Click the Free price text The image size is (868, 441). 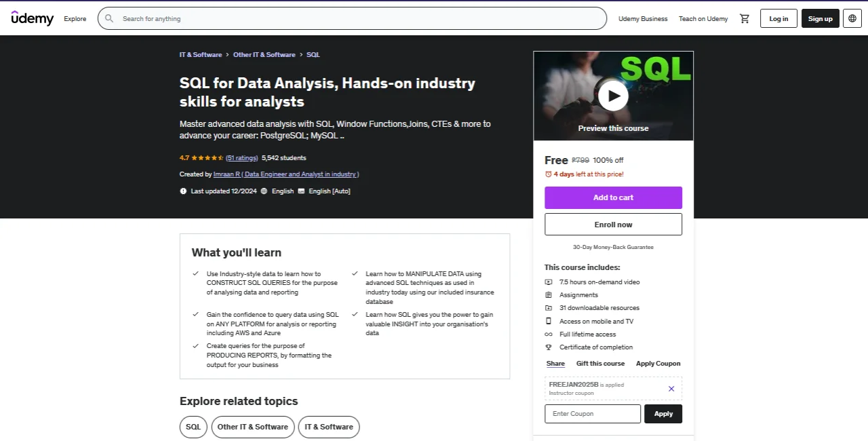(556, 160)
